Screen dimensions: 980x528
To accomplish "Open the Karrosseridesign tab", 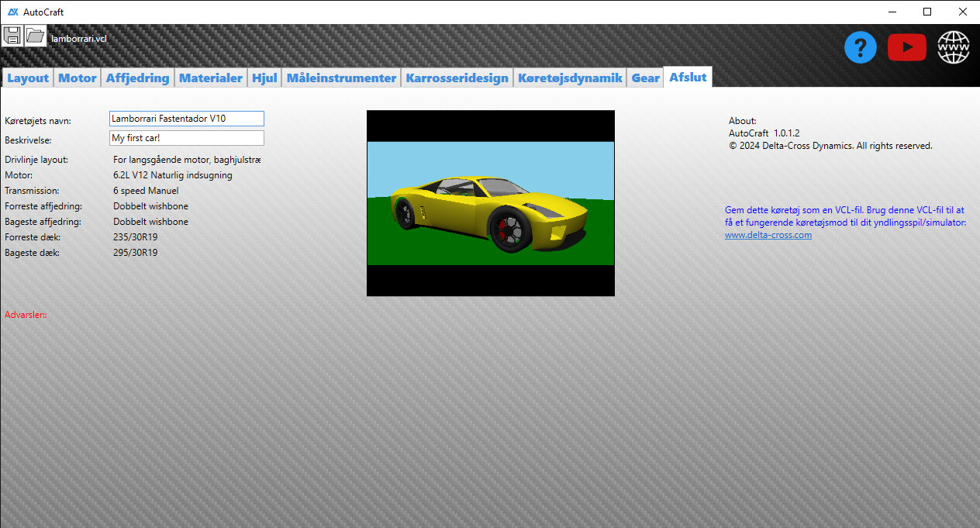I will [457, 78].
